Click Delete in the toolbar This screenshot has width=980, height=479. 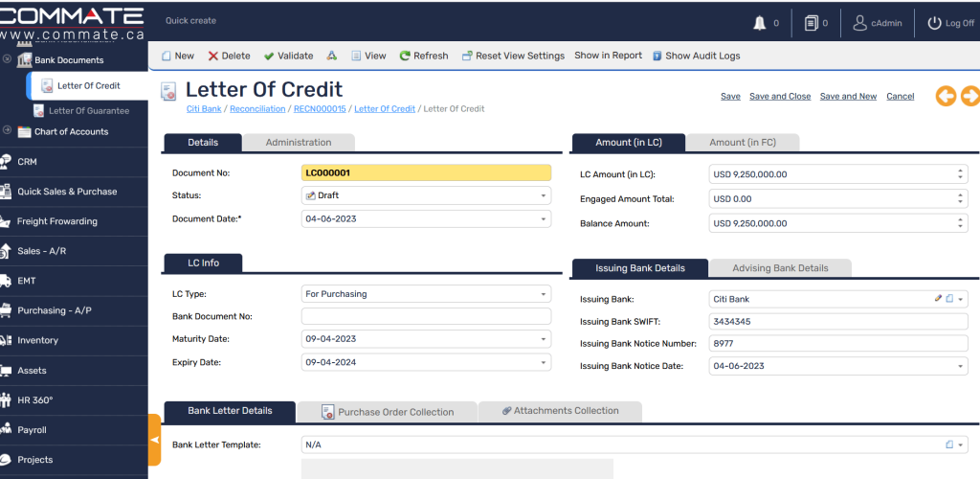pos(229,56)
